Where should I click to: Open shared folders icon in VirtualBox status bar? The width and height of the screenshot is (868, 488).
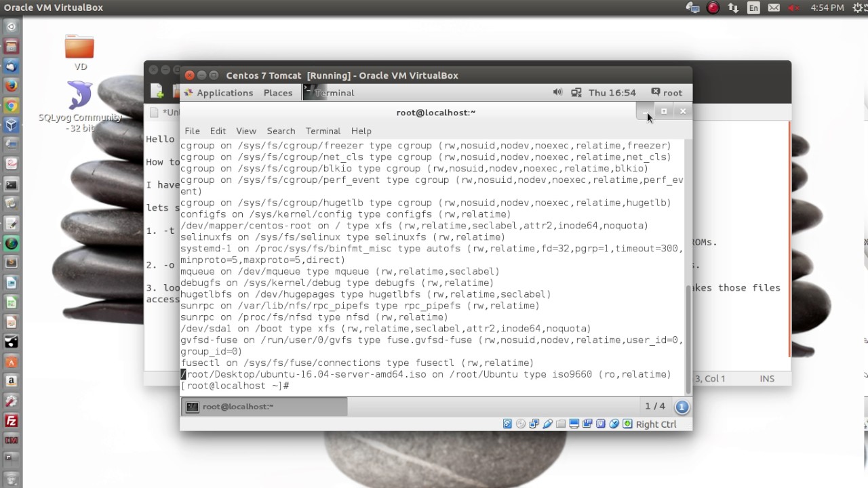pos(561,424)
